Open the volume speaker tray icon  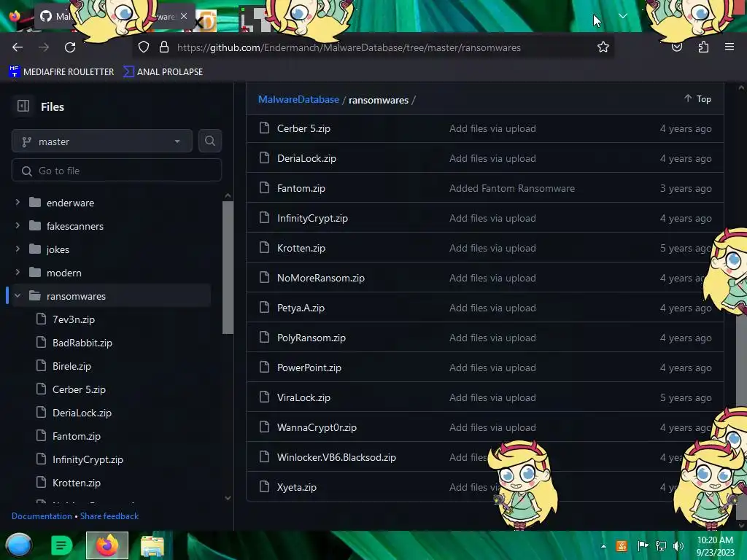tap(678, 546)
